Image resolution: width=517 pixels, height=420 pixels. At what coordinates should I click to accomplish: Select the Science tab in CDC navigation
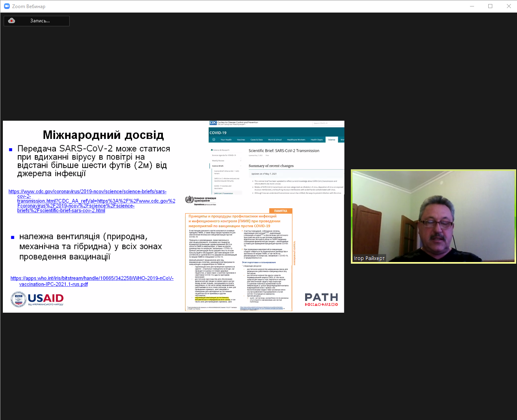[331, 140]
